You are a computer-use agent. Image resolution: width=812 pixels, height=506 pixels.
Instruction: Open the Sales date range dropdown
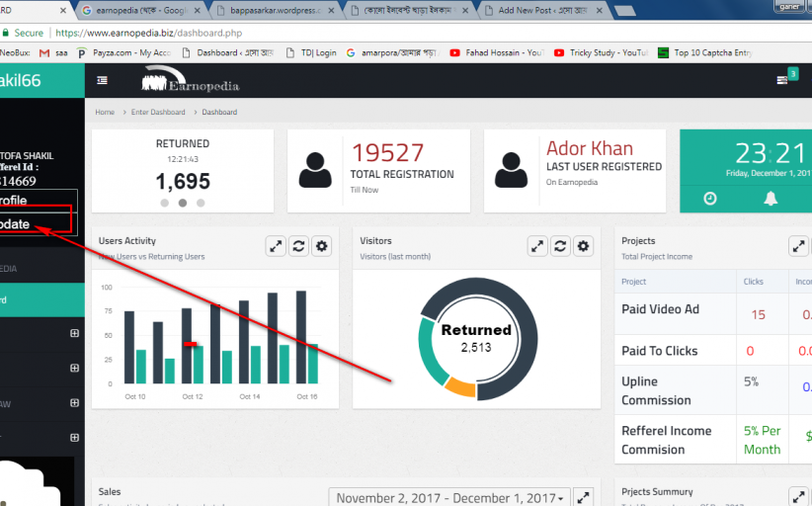[448, 498]
